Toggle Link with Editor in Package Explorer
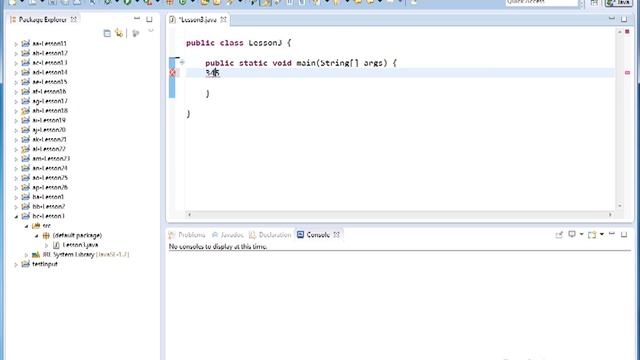This screenshot has height=360, width=640. pyautogui.click(x=119, y=33)
